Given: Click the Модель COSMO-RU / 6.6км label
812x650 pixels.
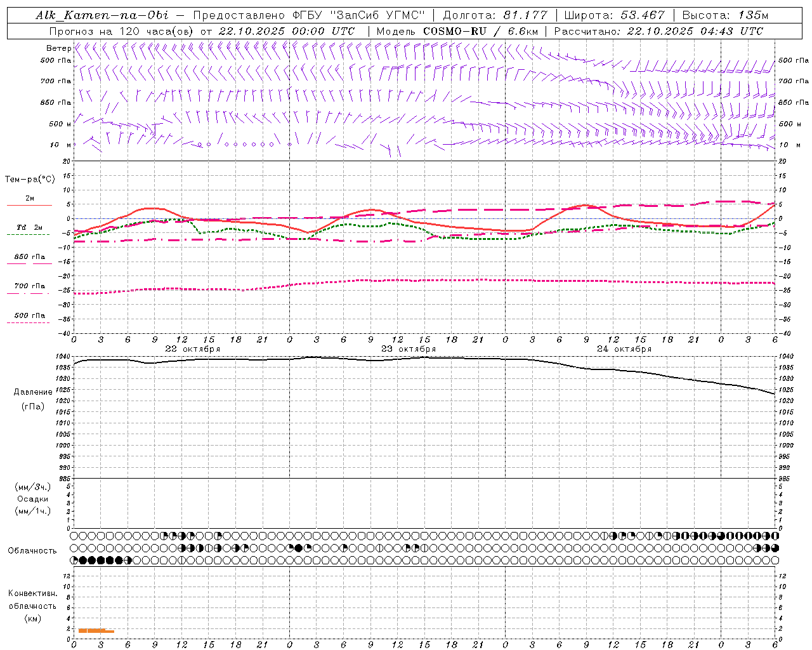Looking at the screenshot, I should [457, 31].
